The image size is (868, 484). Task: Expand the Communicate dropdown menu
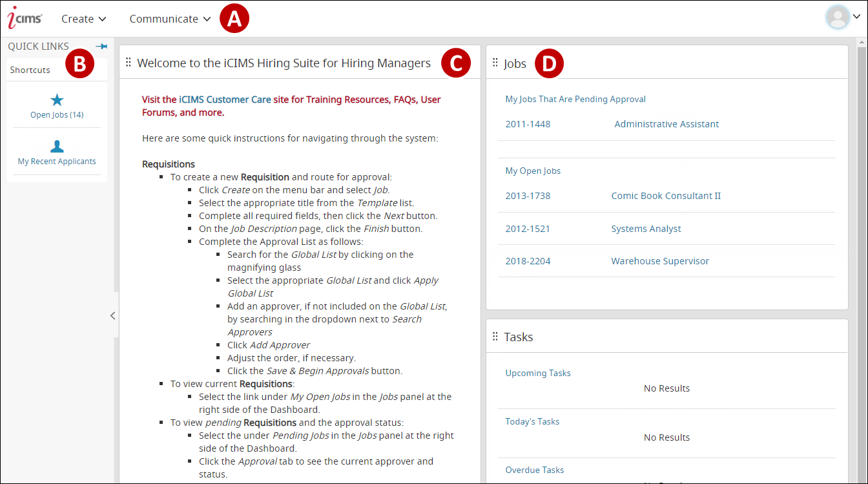[170, 19]
